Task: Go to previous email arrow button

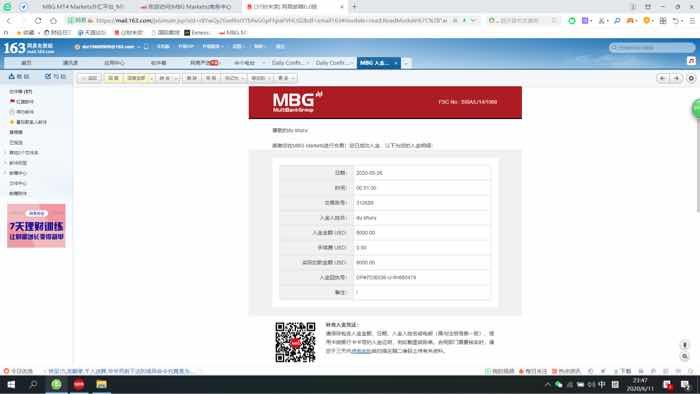Action: pyautogui.click(x=662, y=78)
